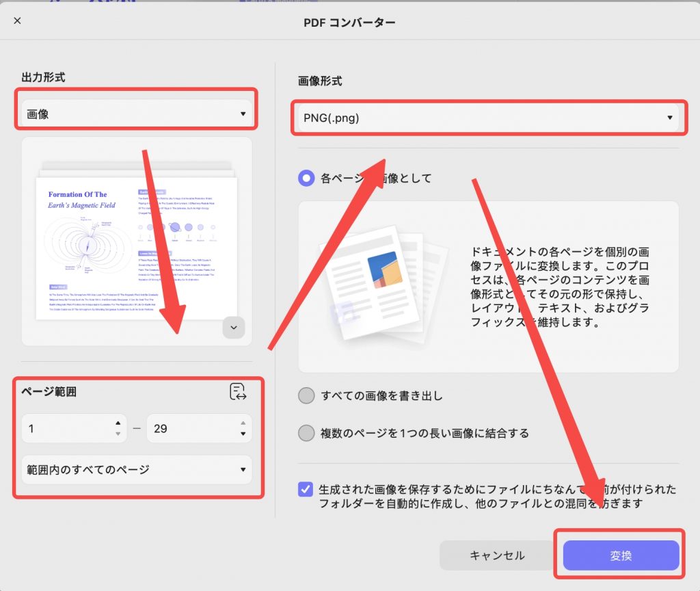Viewport: 700px width, 591px height.
Task: Increase the end page number 29
Action: 243,423
